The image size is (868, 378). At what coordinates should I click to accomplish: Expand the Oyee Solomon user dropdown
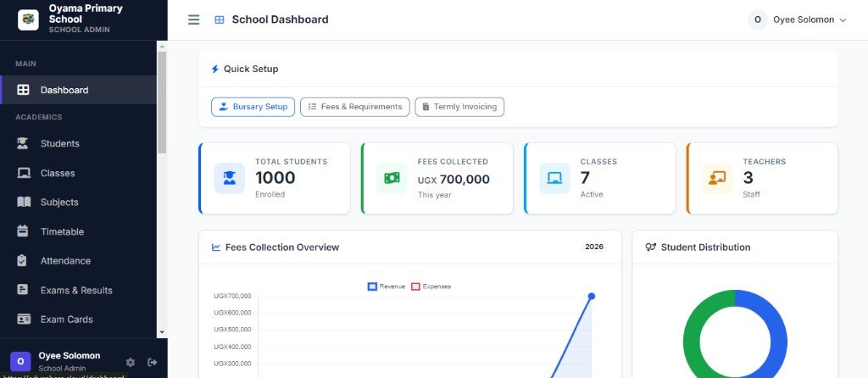pos(797,20)
